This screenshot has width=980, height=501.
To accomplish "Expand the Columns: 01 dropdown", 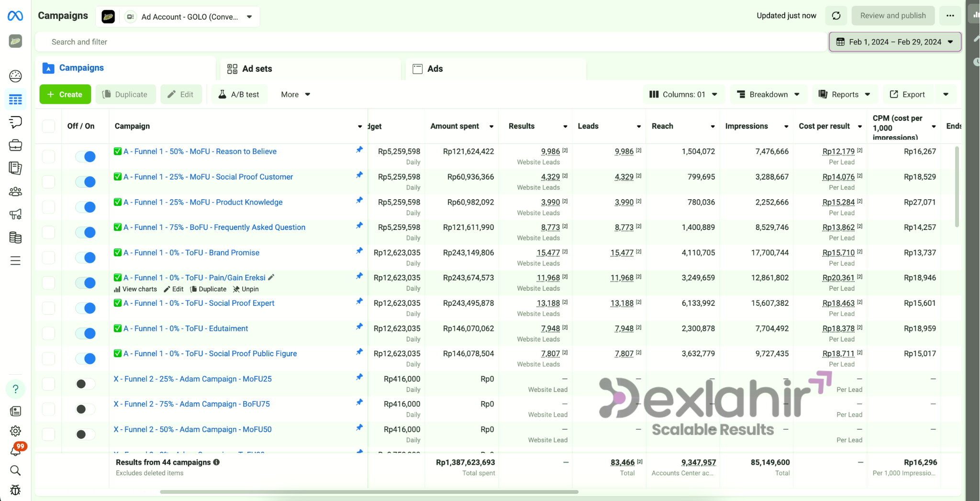I will [683, 95].
